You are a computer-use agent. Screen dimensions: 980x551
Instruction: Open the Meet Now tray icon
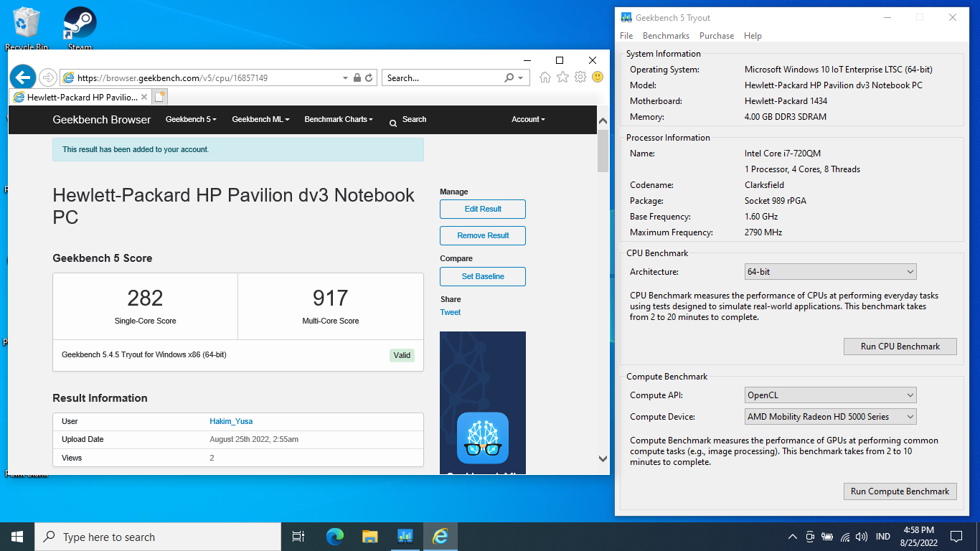pyautogui.click(x=810, y=537)
